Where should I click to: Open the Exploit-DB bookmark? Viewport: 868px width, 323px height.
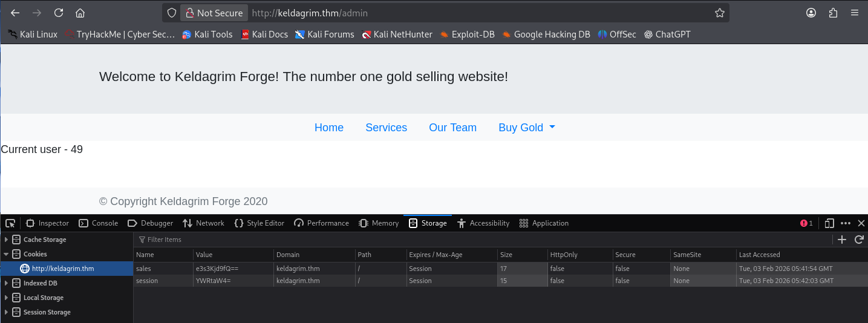[x=467, y=34]
